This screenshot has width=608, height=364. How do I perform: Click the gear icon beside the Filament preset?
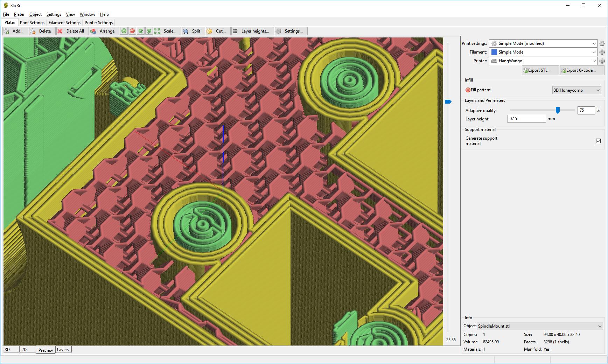coord(602,52)
